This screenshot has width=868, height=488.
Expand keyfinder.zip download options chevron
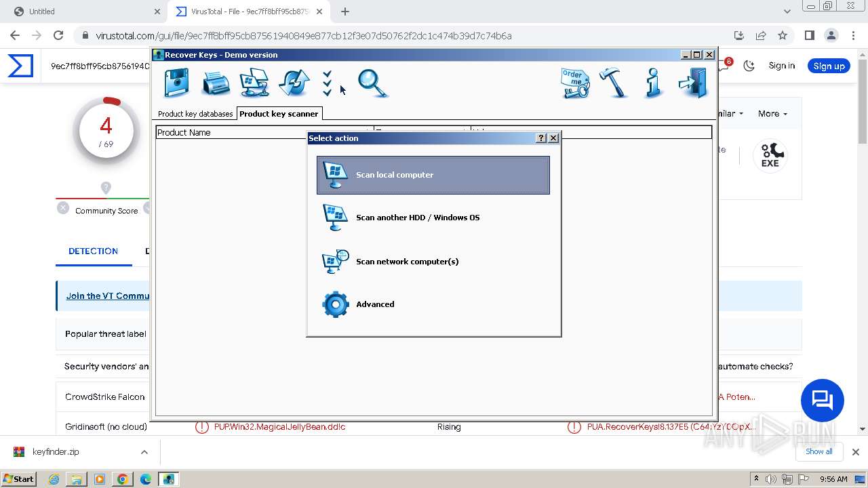(x=144, y=452)
